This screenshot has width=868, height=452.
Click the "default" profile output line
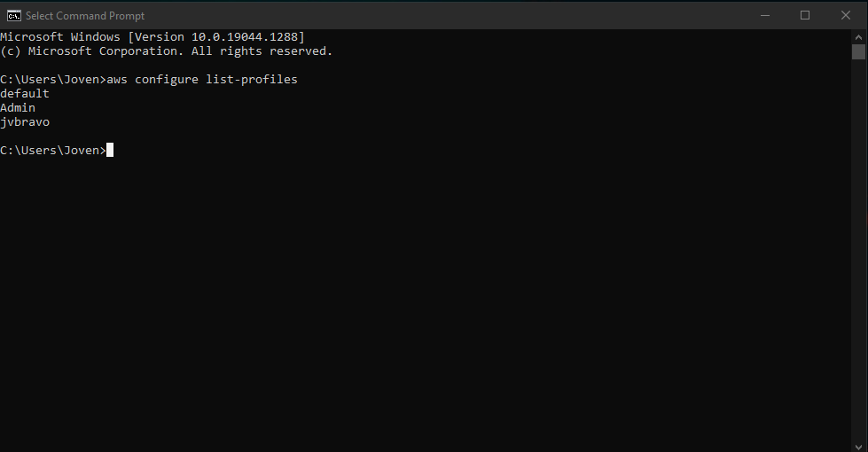click(x=25, y=93)
